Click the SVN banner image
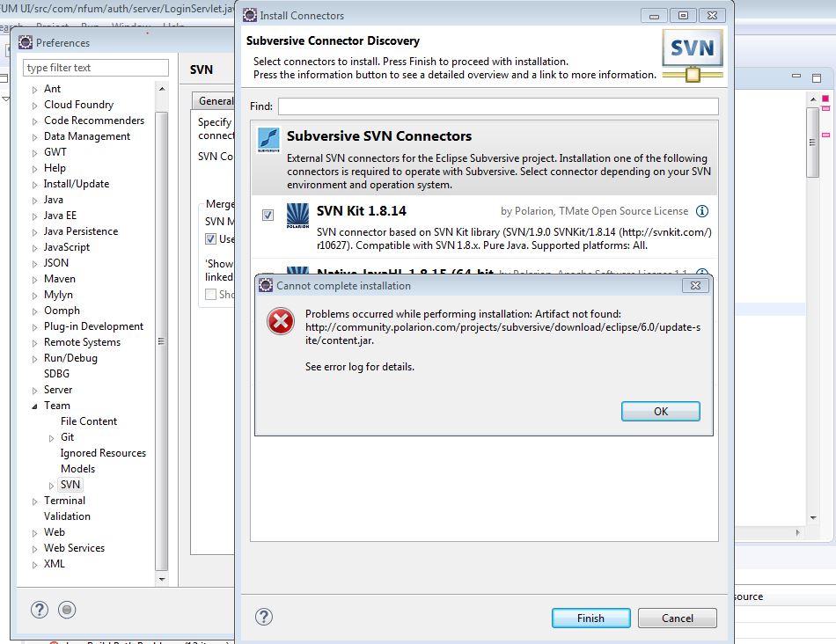The width and height of the screenshot is (836, 644). 692,55
